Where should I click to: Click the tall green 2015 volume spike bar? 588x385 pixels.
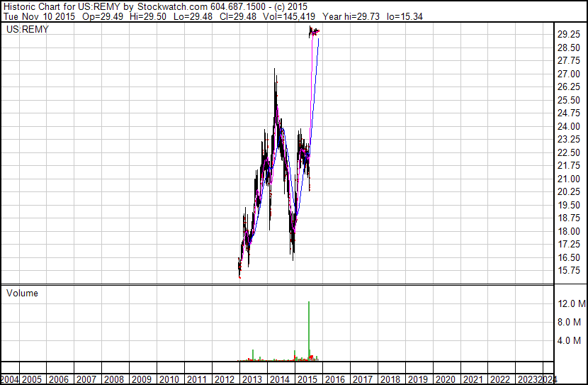309,330
